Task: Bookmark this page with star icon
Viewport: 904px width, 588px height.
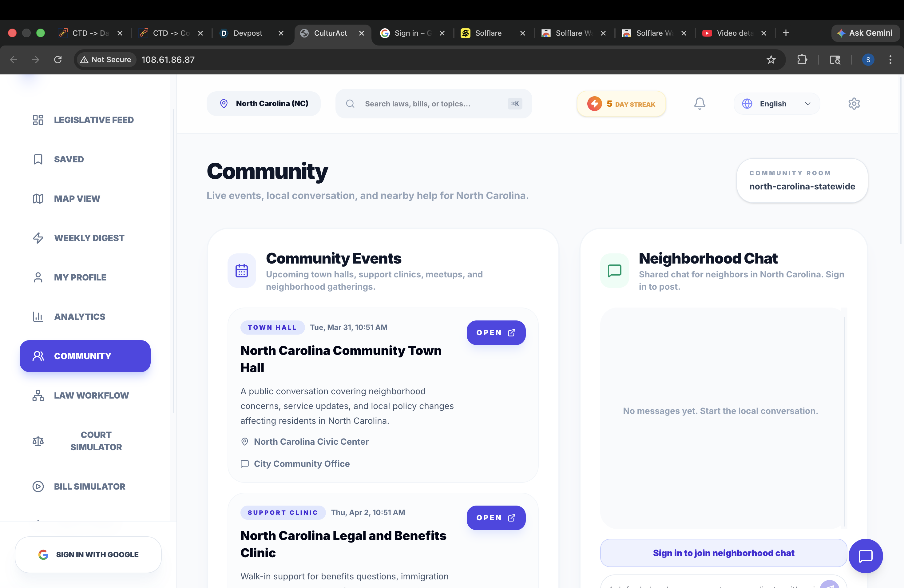Action: (771, 60)
